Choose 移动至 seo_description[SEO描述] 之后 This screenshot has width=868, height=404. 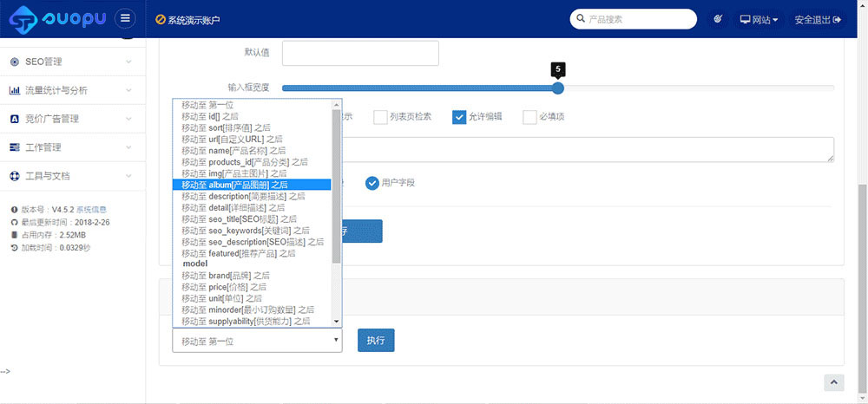click(x=252, y=242)
